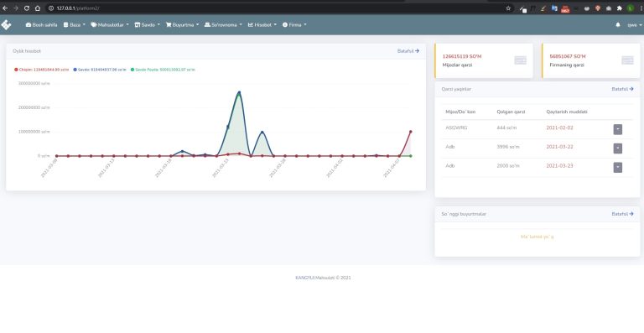Screen dimensions: 644x333
Task: Open Batafsil link in Oylik hisobot panel
Action: (408, 51)
